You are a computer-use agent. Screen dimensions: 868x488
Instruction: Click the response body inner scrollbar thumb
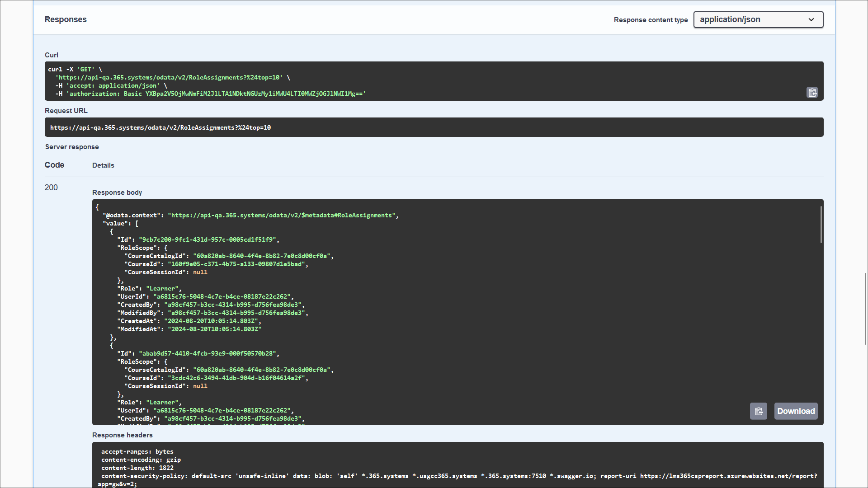pyautogui.click(x=821, y=225)
